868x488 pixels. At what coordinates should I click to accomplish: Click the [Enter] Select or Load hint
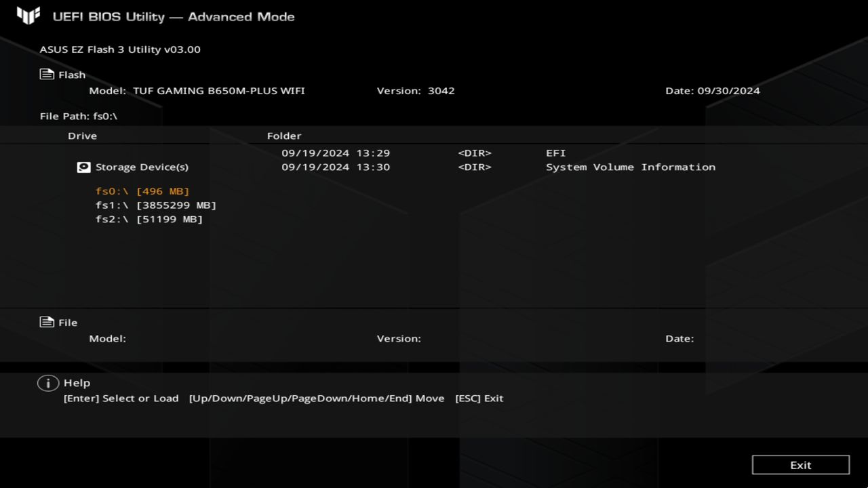(x=121, y=399)
